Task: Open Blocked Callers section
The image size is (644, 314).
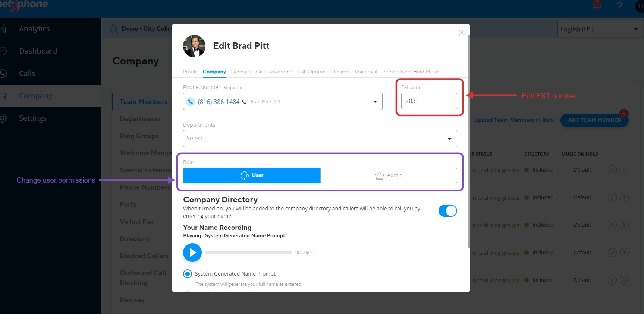Action: [144, 256]
